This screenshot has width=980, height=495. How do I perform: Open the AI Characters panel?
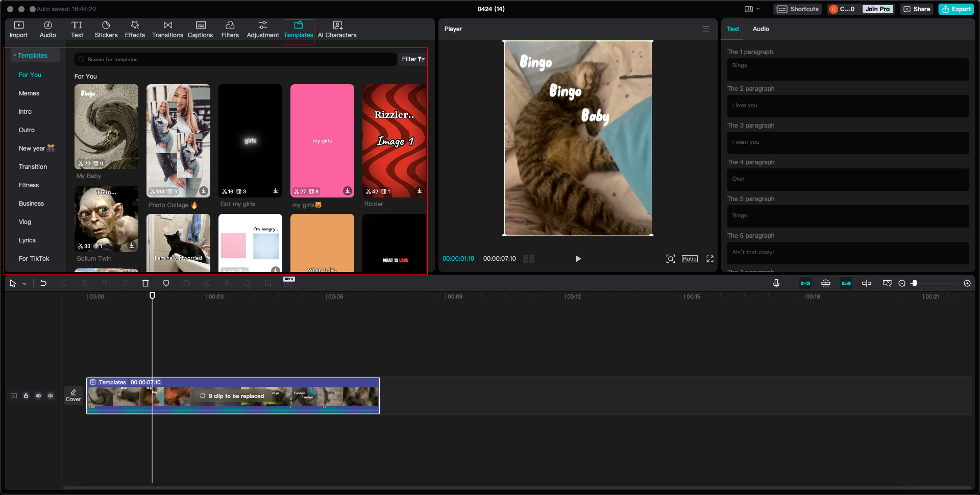[x=337, y=29]
